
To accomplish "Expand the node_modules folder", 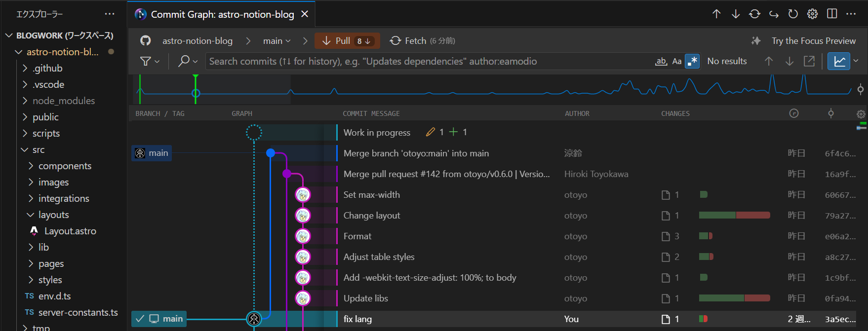I will click(64, 101).
